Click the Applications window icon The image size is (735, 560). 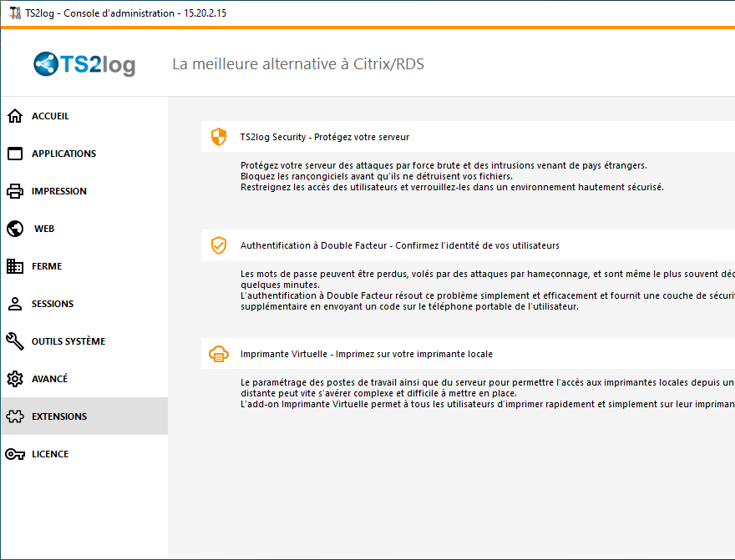15,154
